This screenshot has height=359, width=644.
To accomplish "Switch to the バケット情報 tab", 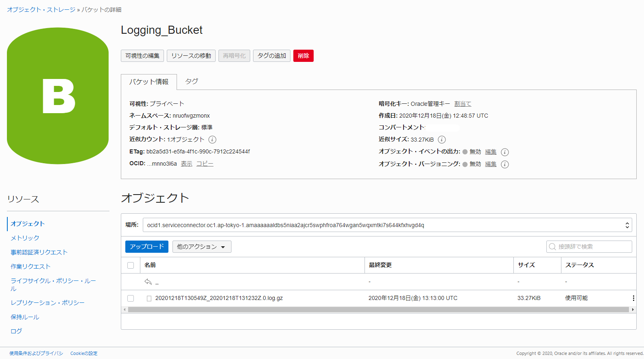I will tap(149, 82).
